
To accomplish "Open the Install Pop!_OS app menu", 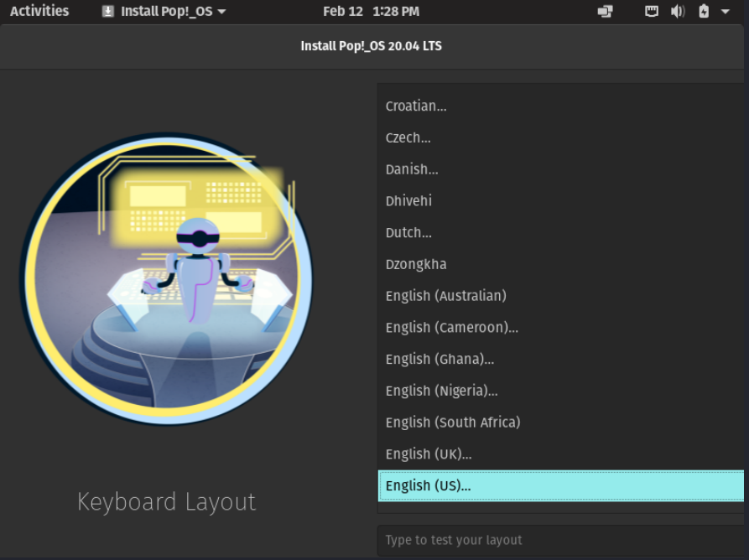I will coord(164,11).
